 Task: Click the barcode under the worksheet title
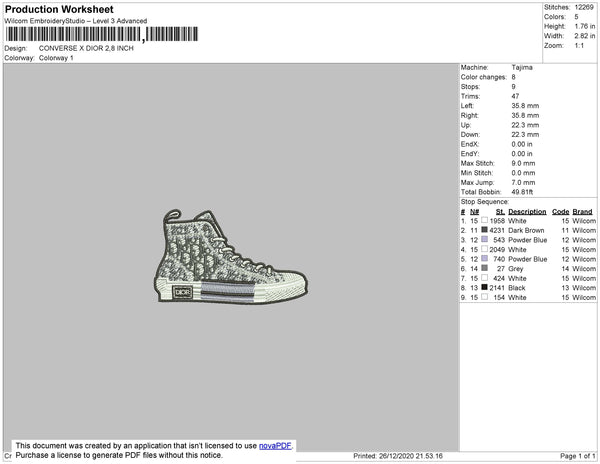point(101,34)
